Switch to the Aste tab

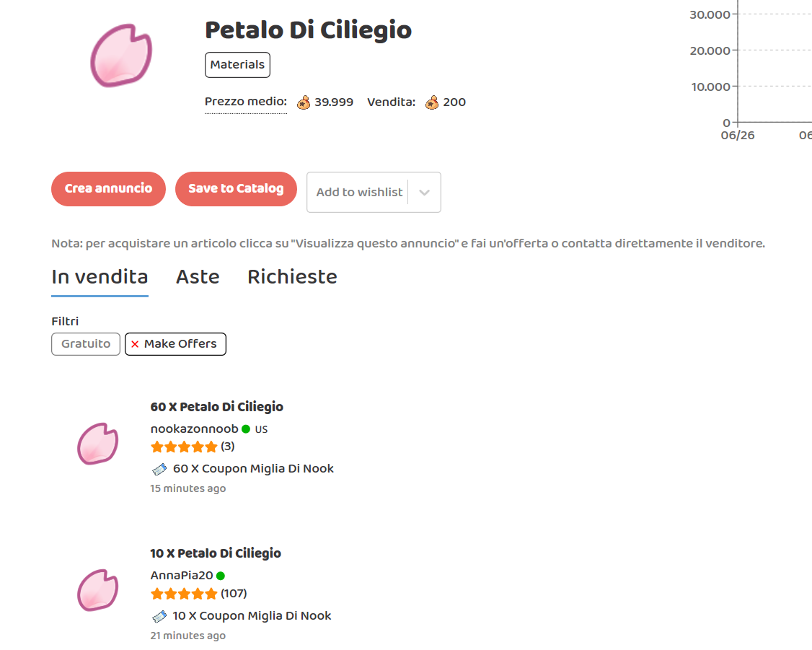pos(198,277)
